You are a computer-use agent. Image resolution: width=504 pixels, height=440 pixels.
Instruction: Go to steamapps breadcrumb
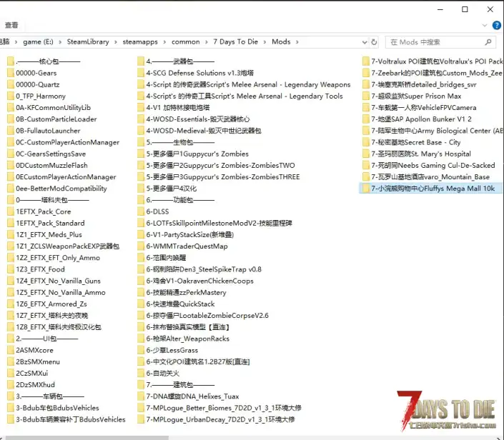point(140,41)
